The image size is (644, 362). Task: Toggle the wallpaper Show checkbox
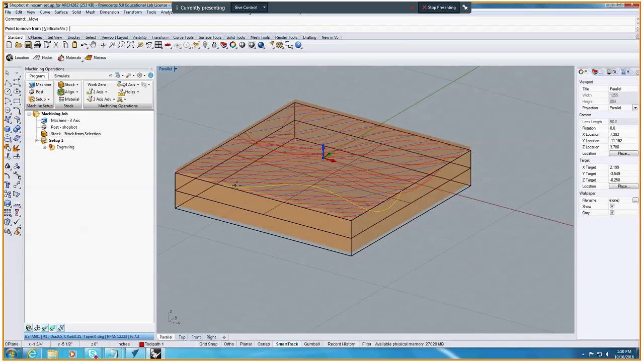[612, 207]
